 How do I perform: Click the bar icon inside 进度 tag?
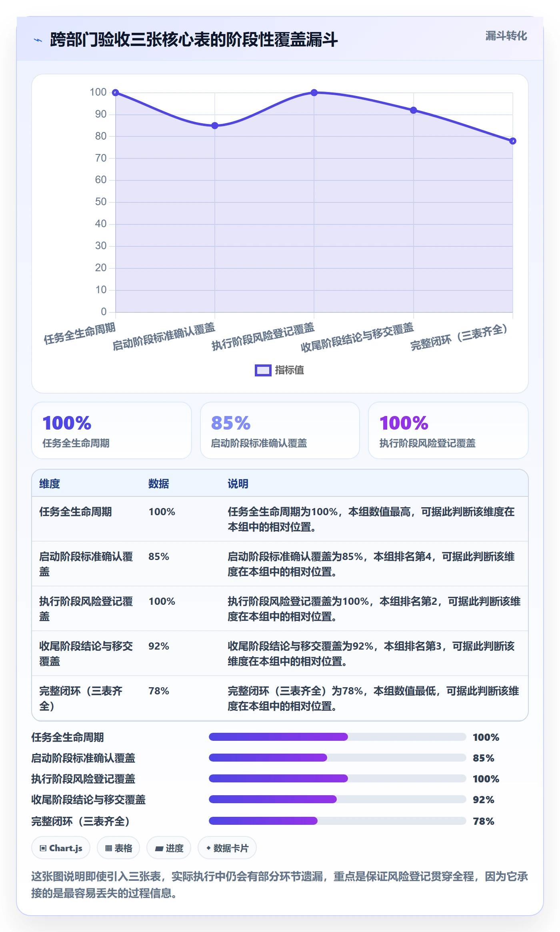tap(159, 848)
